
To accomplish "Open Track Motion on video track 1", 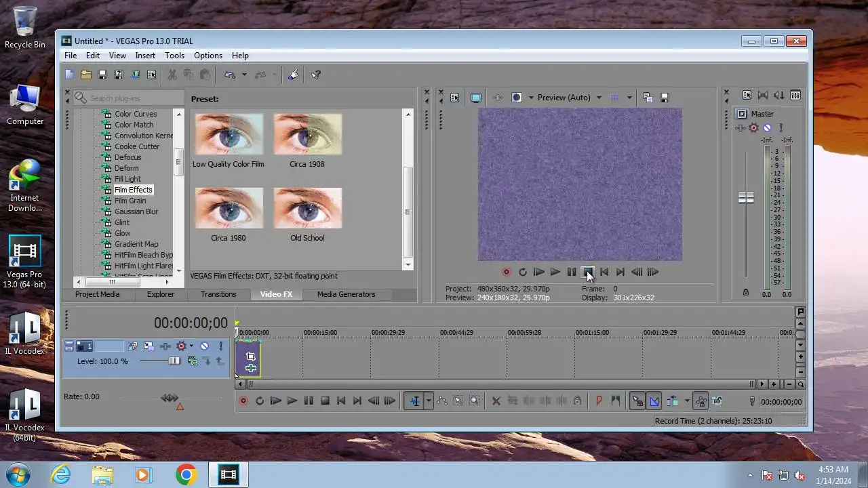I will (149, 346).
